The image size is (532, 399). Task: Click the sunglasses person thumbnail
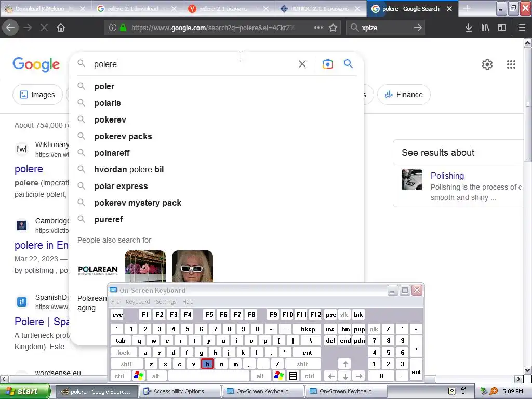point(192,267)
